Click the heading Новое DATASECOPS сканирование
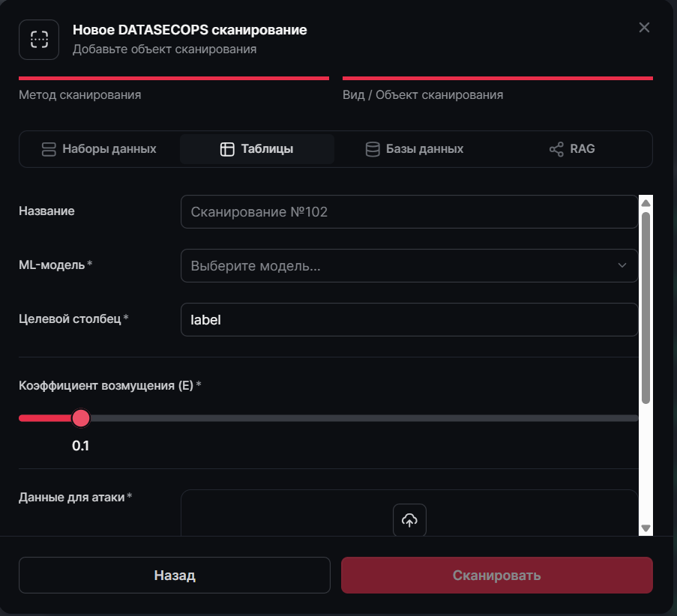This screenshot has height=616, width=677. [190, 30]
